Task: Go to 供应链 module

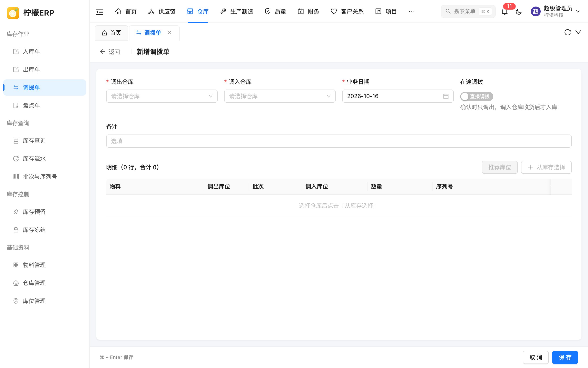Action: tap(162, 11)
